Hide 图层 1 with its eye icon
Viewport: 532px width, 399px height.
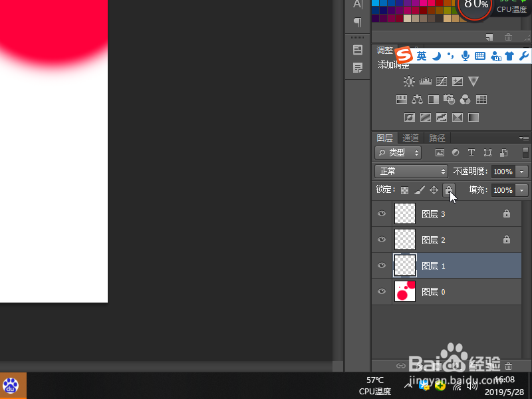382,265
